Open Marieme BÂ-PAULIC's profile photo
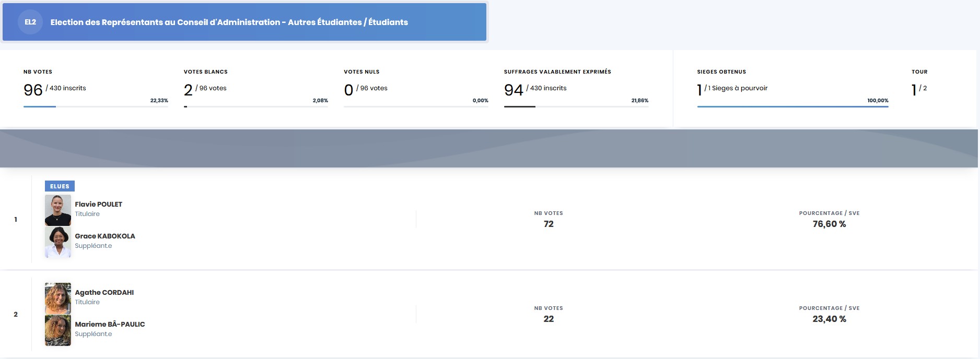 point(58,330)
